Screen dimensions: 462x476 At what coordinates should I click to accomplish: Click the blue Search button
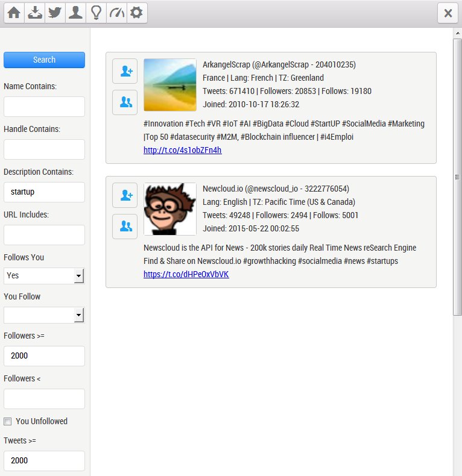tap(45, 60)
